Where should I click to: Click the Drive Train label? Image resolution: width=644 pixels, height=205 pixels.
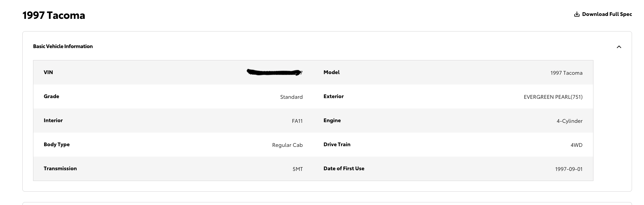337,145
